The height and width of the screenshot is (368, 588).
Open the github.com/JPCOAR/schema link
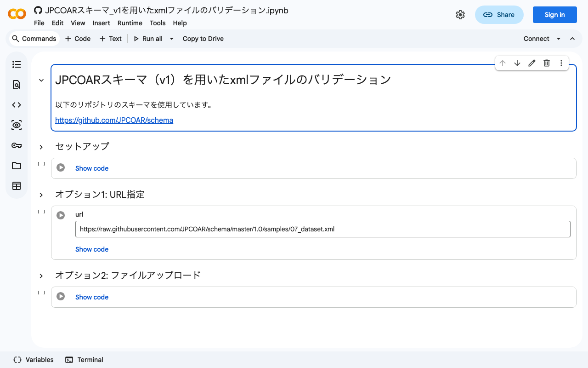(x=114, y=120)
